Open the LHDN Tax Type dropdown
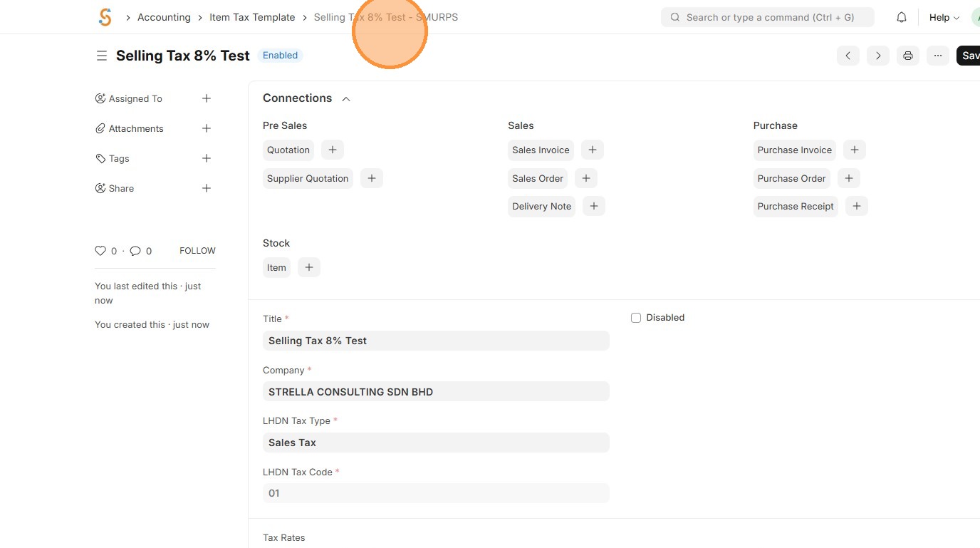This screenshot has width=980, height=548. (436, 443)
